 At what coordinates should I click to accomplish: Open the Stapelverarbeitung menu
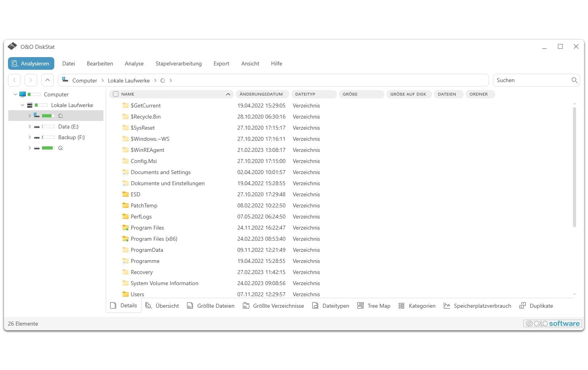click(178, 63)
